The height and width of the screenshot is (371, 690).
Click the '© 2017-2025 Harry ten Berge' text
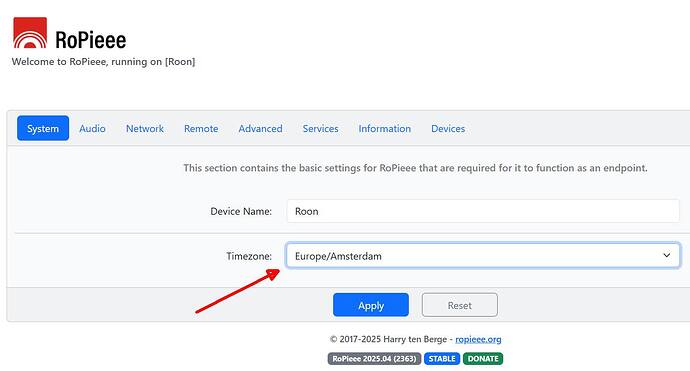pos(388,339)
